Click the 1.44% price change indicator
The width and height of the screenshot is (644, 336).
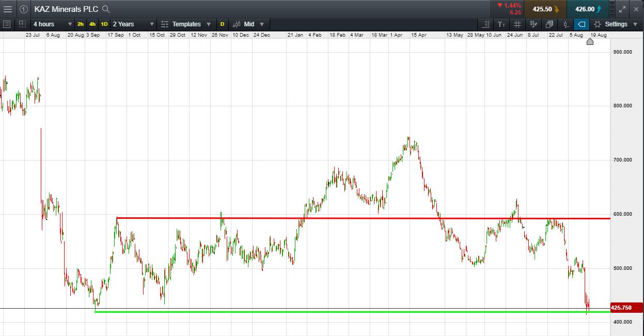[x=509, y=9]
